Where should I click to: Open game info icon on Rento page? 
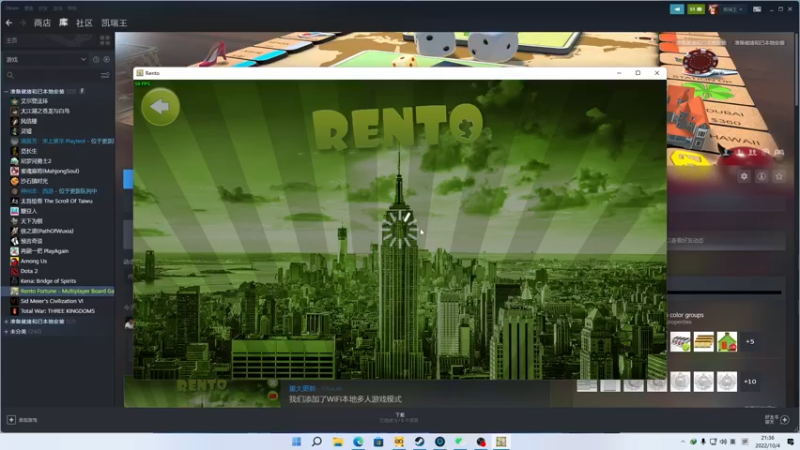(x=762, y=176)
